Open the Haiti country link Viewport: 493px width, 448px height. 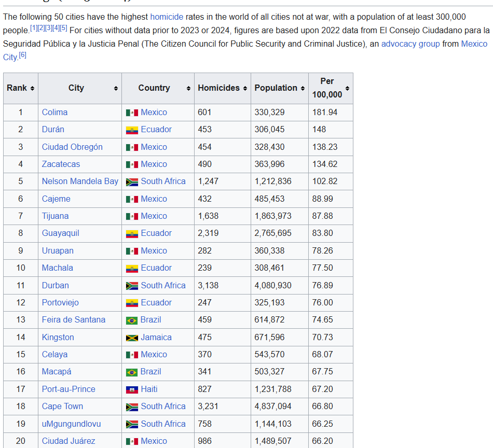149,389
